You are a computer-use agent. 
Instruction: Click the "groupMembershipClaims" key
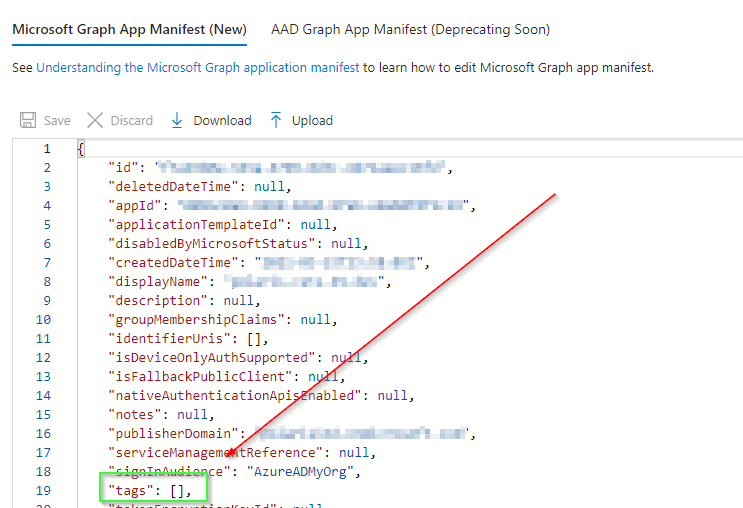[196, 319]
